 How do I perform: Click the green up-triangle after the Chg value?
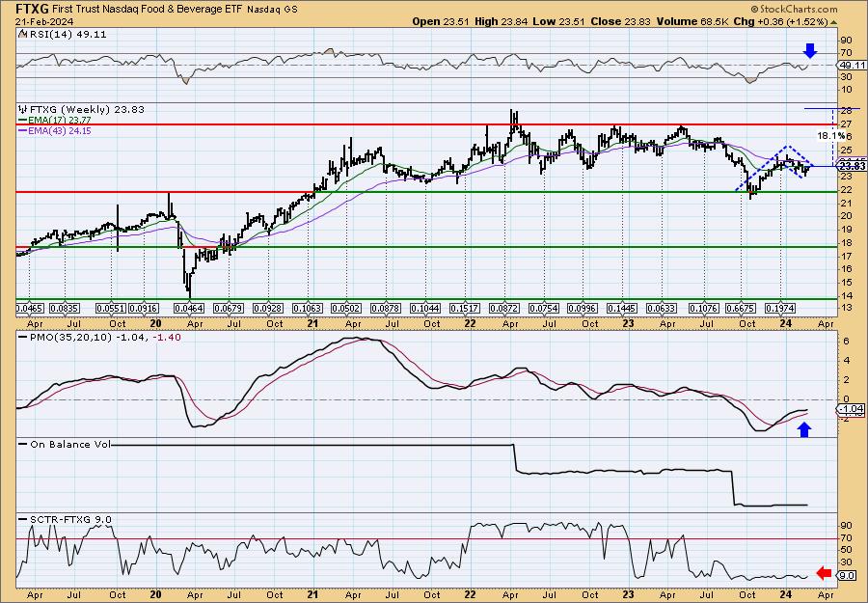[x=833, y=21]
